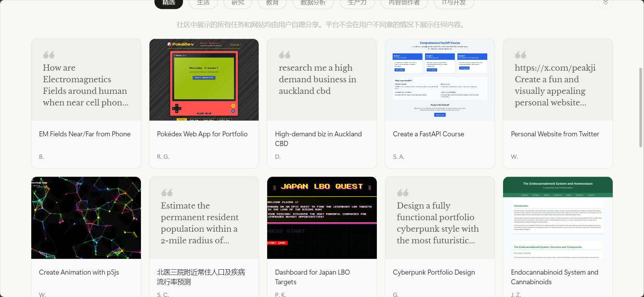Open the cyberpunk portfolio quote card
The height and width of the screenshot is (297, 644).
tap(440, 218)
